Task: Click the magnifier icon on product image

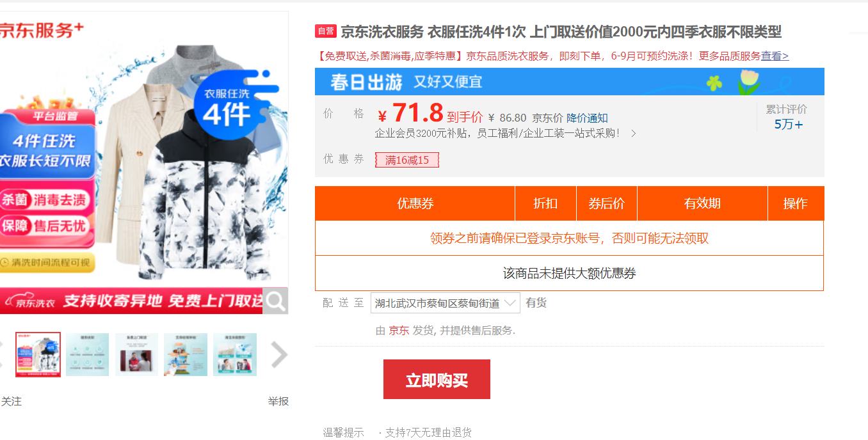Action: (x=275, y=301)
